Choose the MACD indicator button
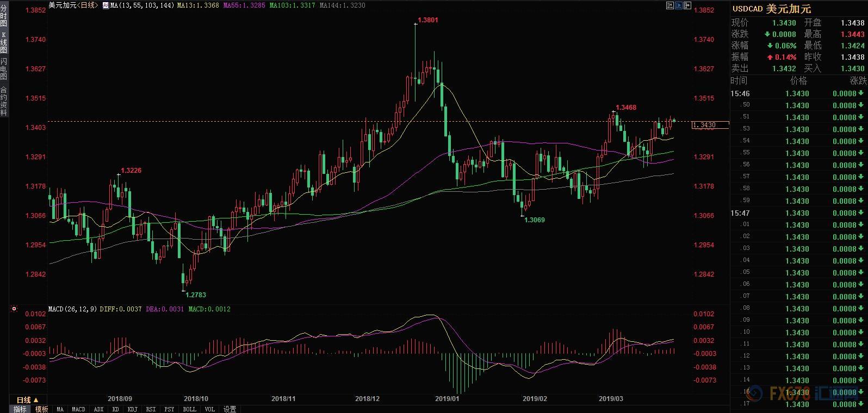The image size is (868, 413). pos(78,409)
